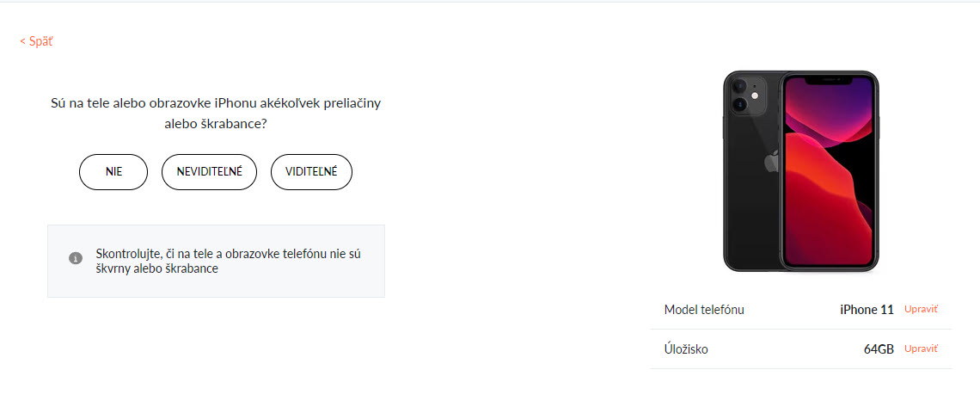The width and height of the screenshot is (980, 407).
Task: Click Upraviť next to iPhone 11
Action: pos(921,309)
